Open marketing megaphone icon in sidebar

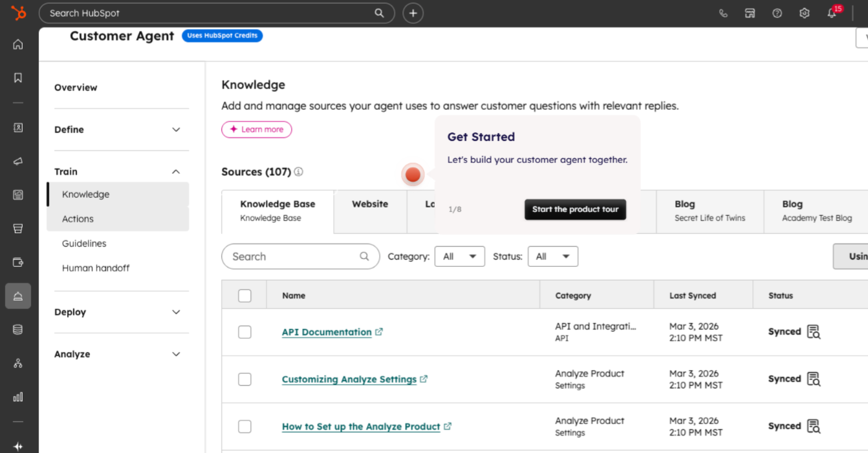point(18,161)
